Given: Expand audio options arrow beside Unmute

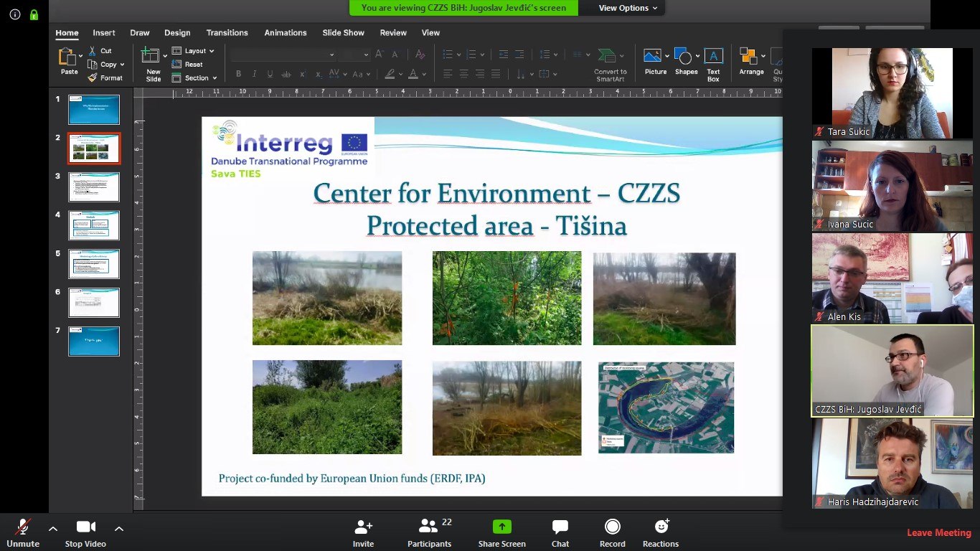Looking at the screenshot, I should pos(53,529).
